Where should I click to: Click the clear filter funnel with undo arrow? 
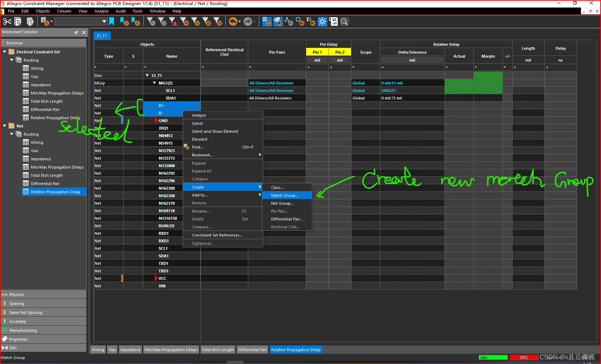pos(152,21)
